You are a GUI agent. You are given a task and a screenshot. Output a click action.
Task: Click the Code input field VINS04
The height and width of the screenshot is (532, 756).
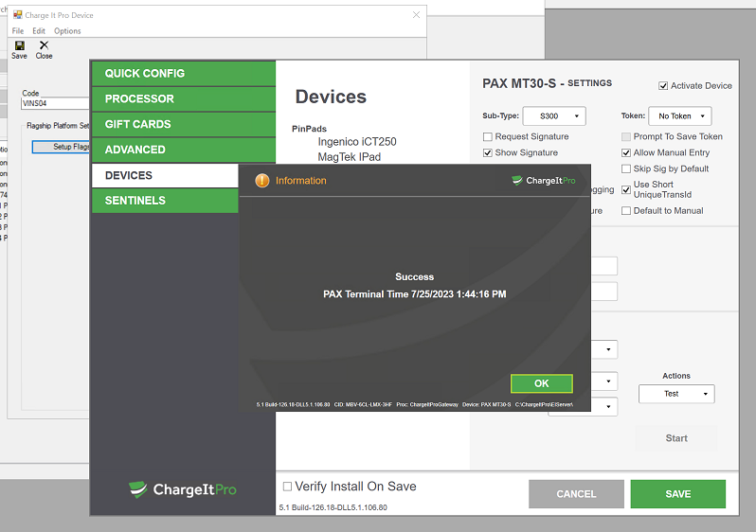coord(55,103)
